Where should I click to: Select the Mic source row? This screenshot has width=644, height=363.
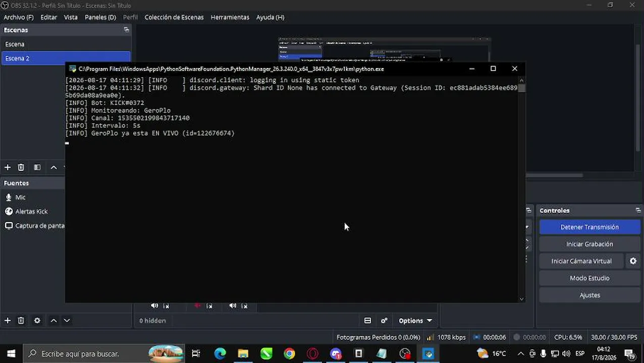click(33, 198)
